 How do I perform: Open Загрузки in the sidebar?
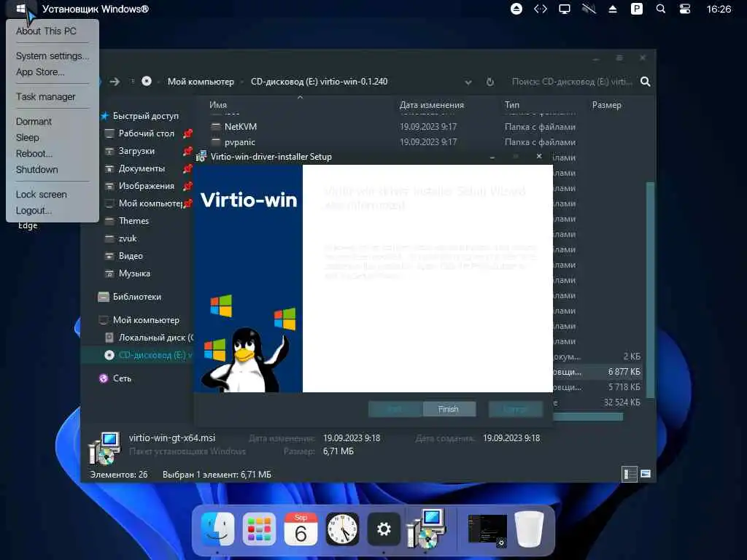point(136,151)
